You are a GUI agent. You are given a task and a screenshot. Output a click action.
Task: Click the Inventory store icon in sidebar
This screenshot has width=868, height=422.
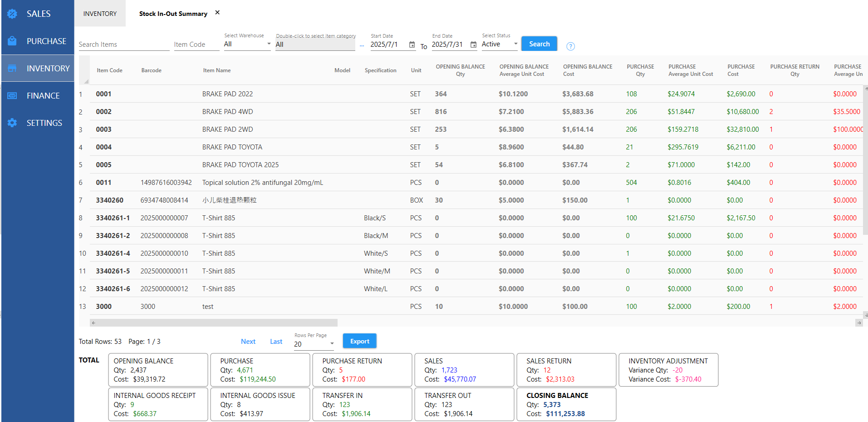(x=12, y=68)
